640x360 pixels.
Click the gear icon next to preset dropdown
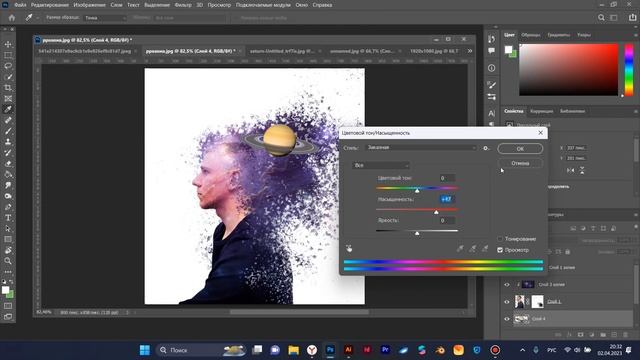485,148
